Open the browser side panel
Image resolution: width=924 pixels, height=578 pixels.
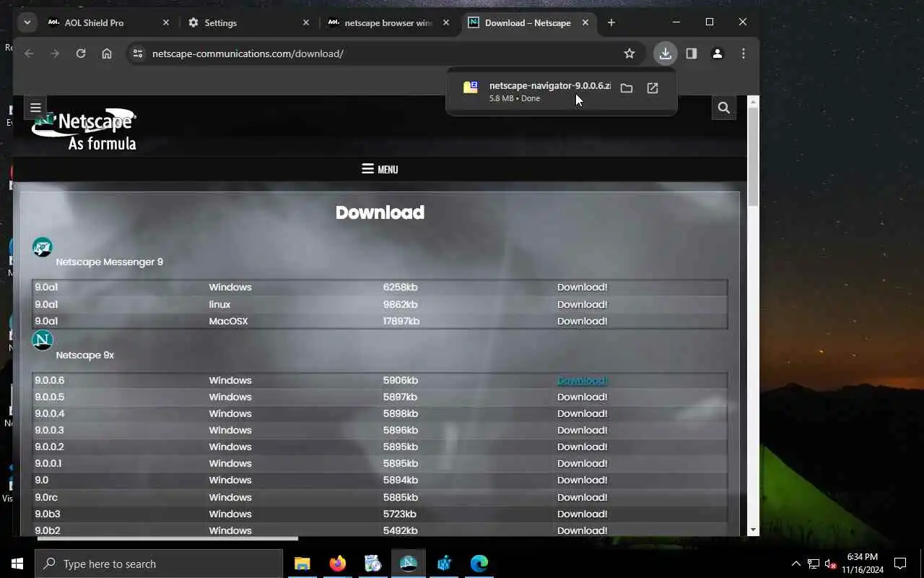[692, 53]
